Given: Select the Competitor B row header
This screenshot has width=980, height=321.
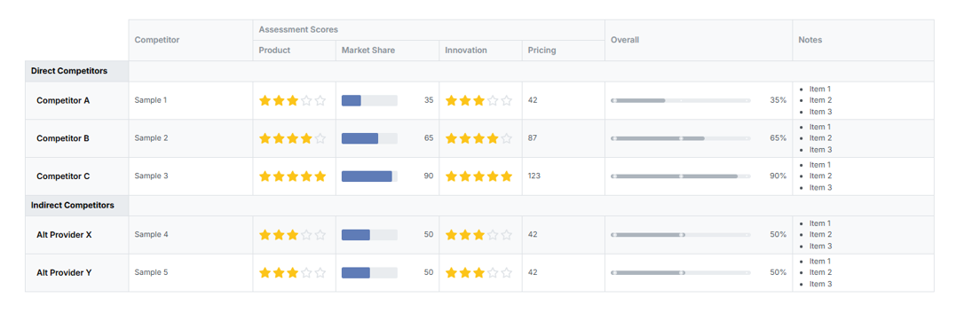Looking at the screenshot, I should click(77, 138).
